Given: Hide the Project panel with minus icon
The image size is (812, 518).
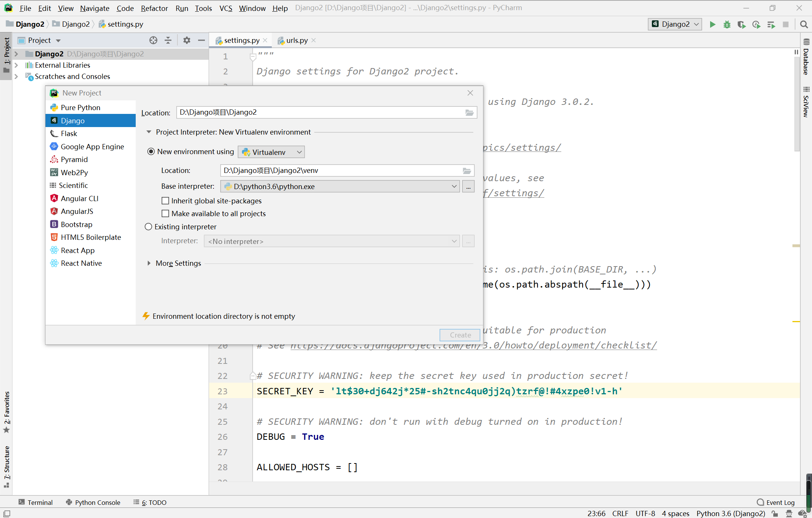Looking at the screenshot, I should click(x=201, y=40).
